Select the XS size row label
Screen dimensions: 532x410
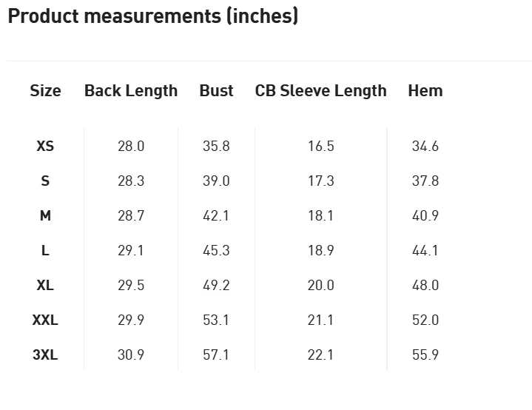(45, 146)
